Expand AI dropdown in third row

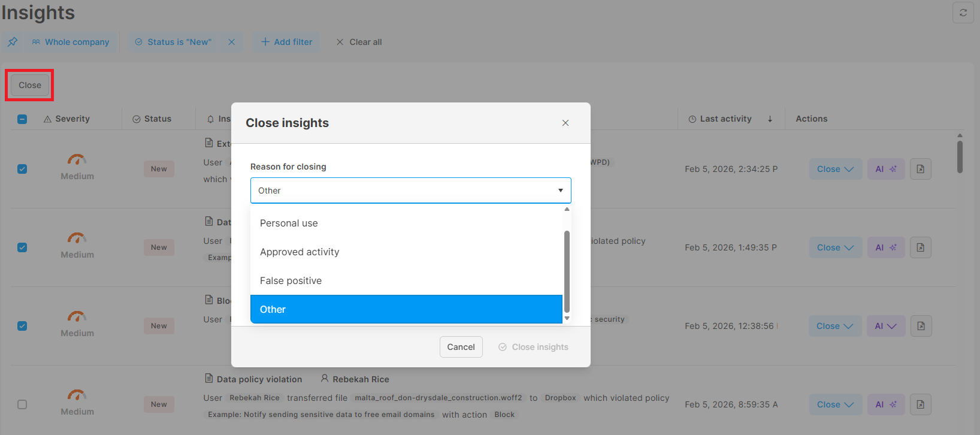[885, 326]
